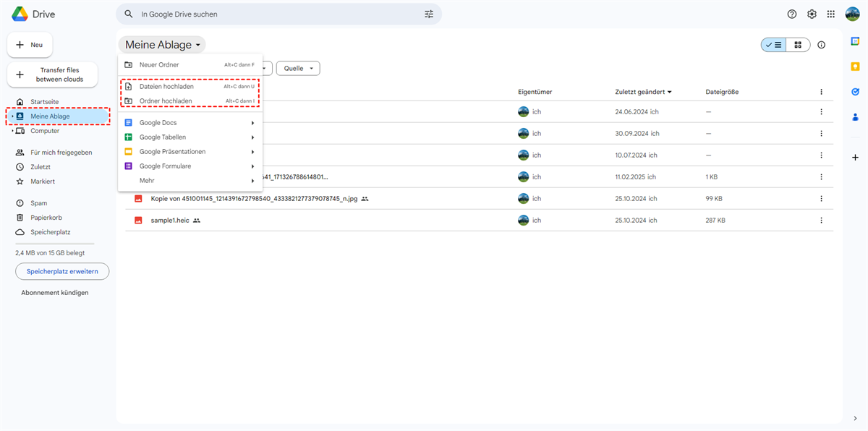The width and height of the screenshot is (868, 431).
Task: Sort by Zuletzt geändert column
Action: tap(643, 92)
